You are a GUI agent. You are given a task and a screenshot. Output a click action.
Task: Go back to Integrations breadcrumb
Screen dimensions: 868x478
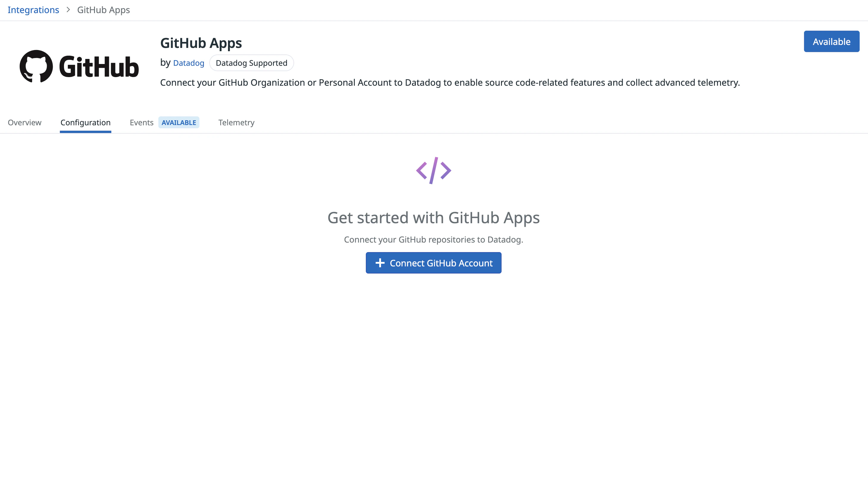pyautogui.click(x=33, y=10)
